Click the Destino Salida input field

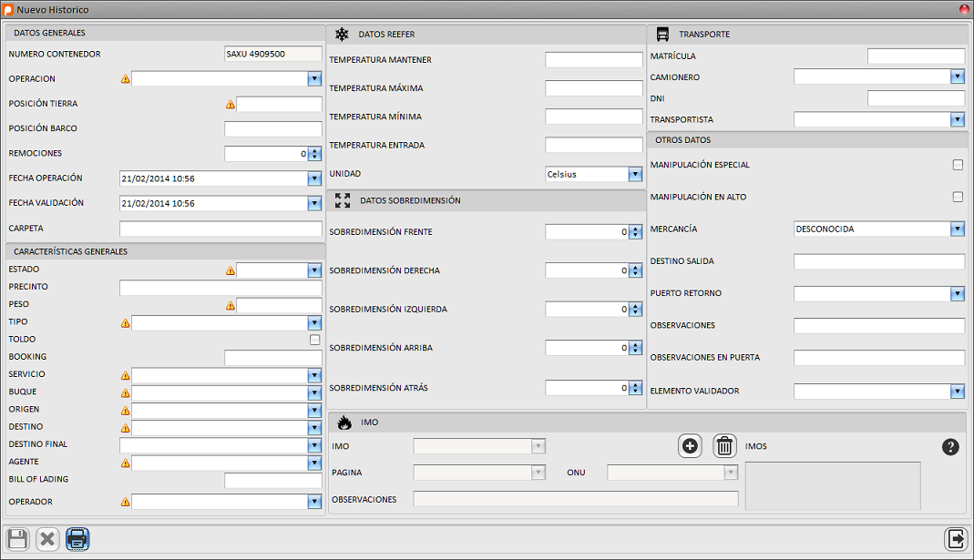click(x=879, y=261)
